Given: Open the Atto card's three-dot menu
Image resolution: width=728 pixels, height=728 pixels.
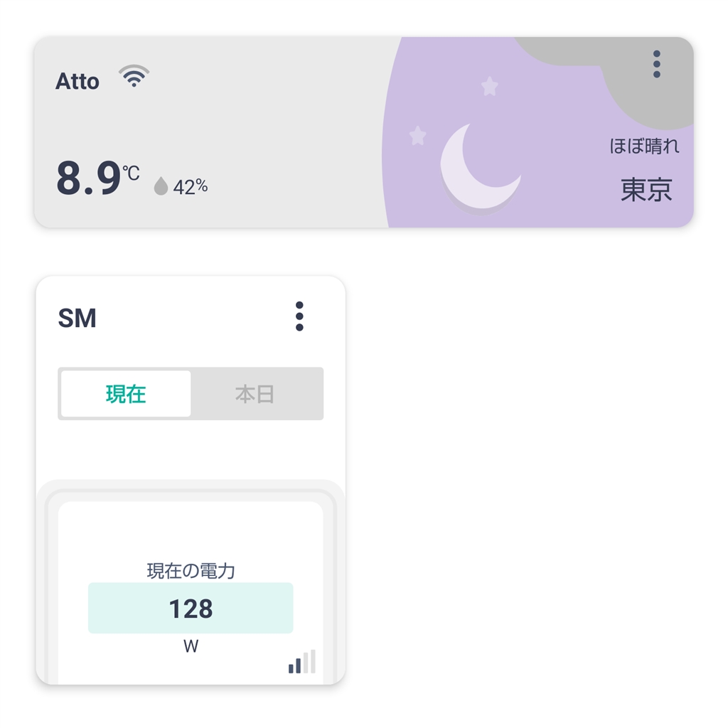Looking at the screenshot, I should (656, 65).
